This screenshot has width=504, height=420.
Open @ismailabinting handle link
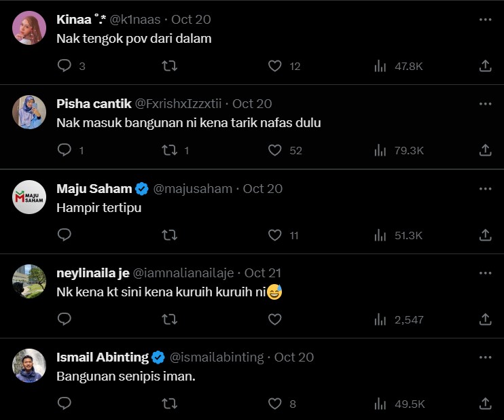tap(217, 357)
